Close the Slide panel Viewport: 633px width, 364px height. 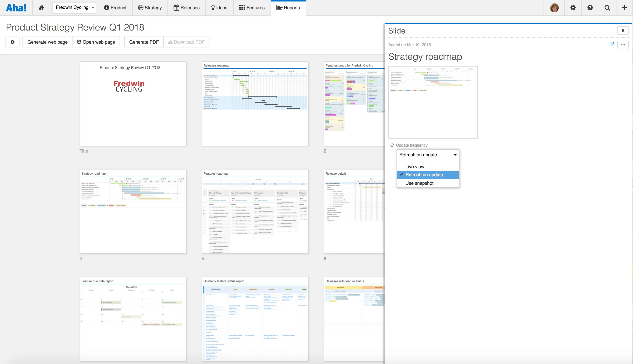623,31
